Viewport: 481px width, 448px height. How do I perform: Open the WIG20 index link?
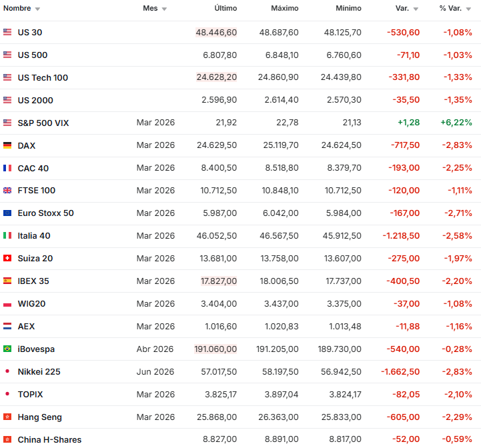pyautogui.click(x=31, y=304)
